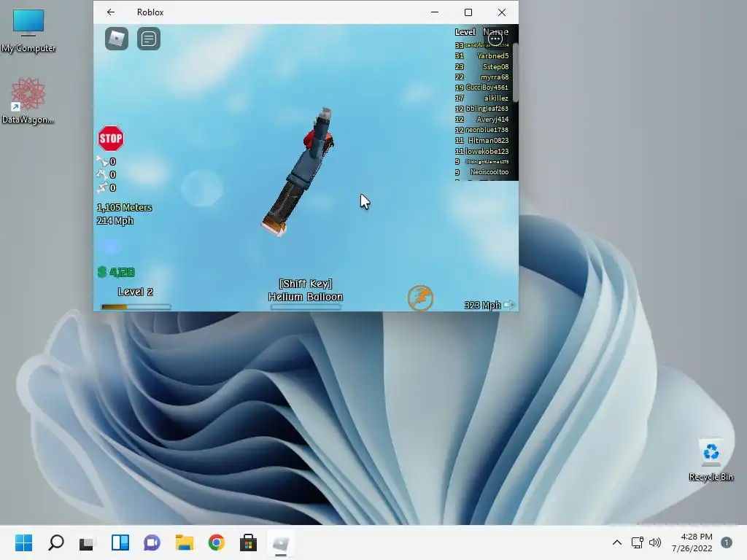Open the notification count badge

point(726,542)
